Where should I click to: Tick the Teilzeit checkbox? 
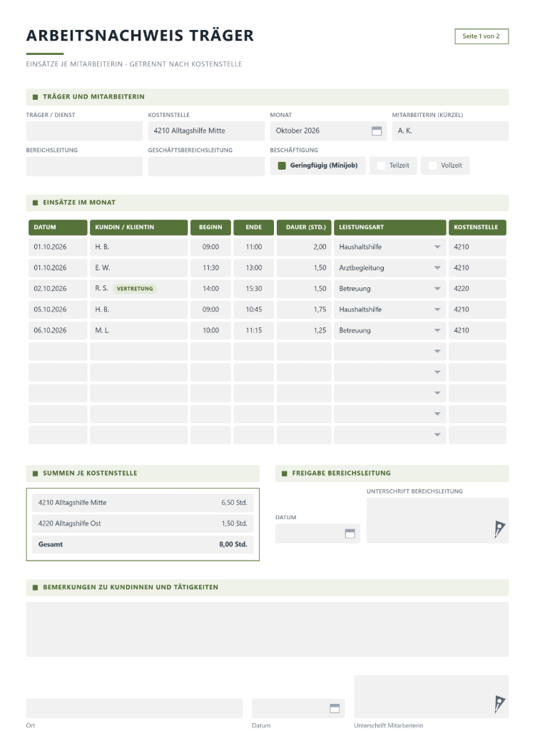381,165
